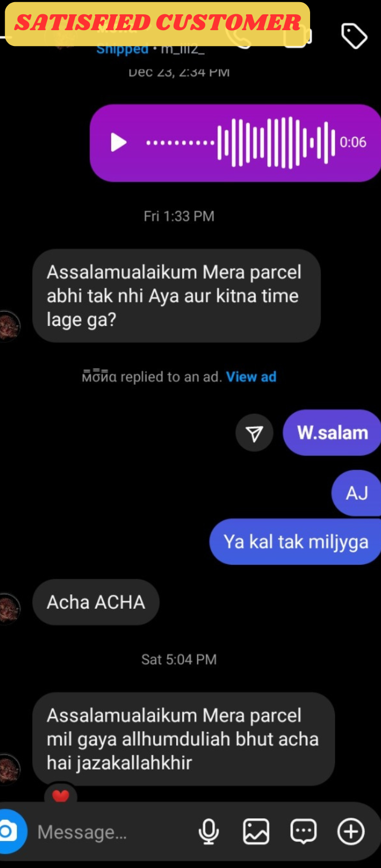Open the order tag icon
The image size is (381, 868).
click(x=354, y=36)
